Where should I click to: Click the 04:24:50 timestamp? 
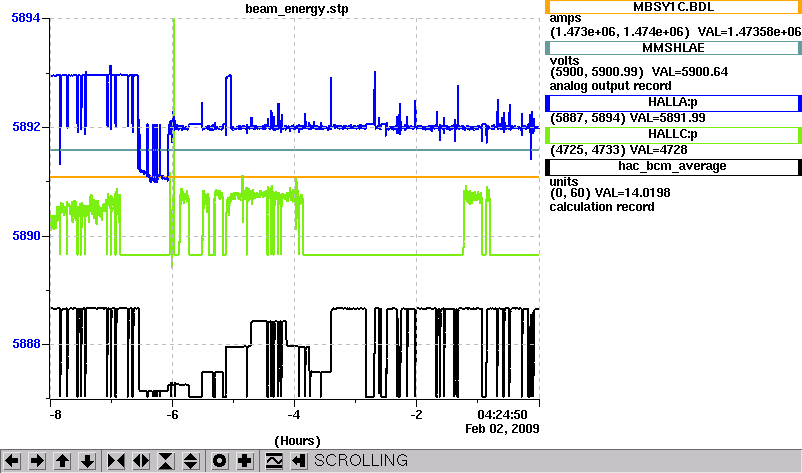point(502,415)
